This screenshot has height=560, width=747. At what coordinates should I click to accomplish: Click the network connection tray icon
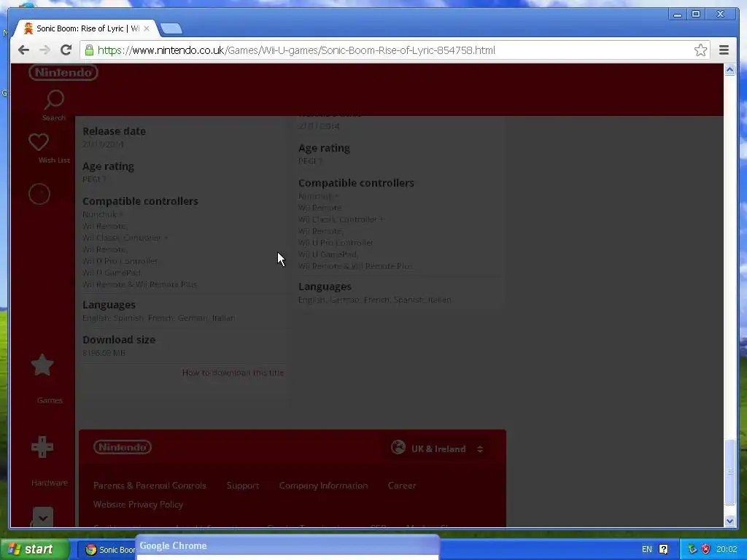692,549
